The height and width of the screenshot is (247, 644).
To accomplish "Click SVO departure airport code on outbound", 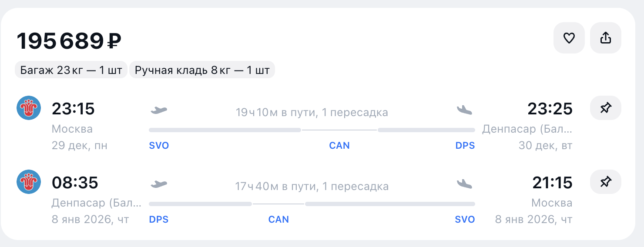I will (x=159, y=146).
